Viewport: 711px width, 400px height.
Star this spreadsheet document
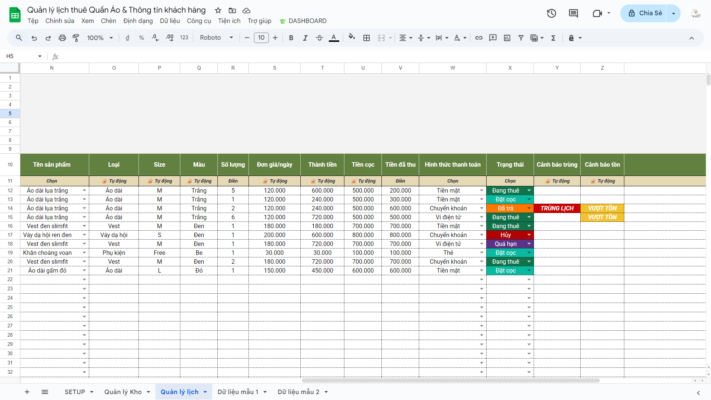pos(218,9)
